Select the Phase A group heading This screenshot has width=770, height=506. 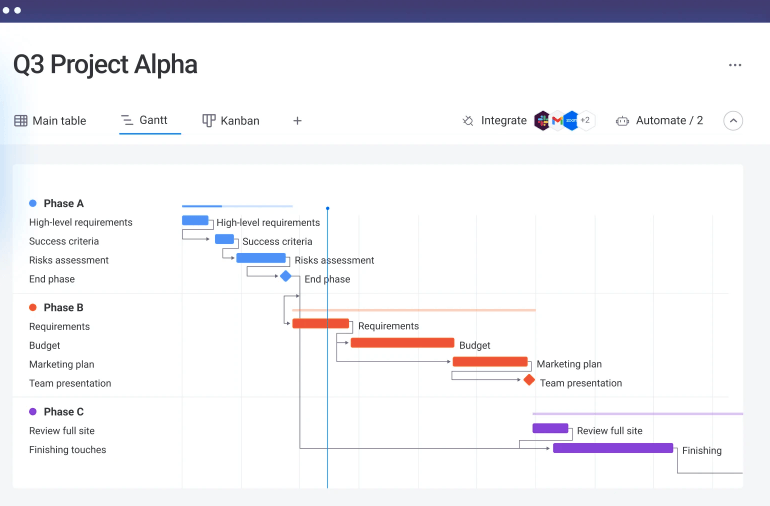(64, 203)
